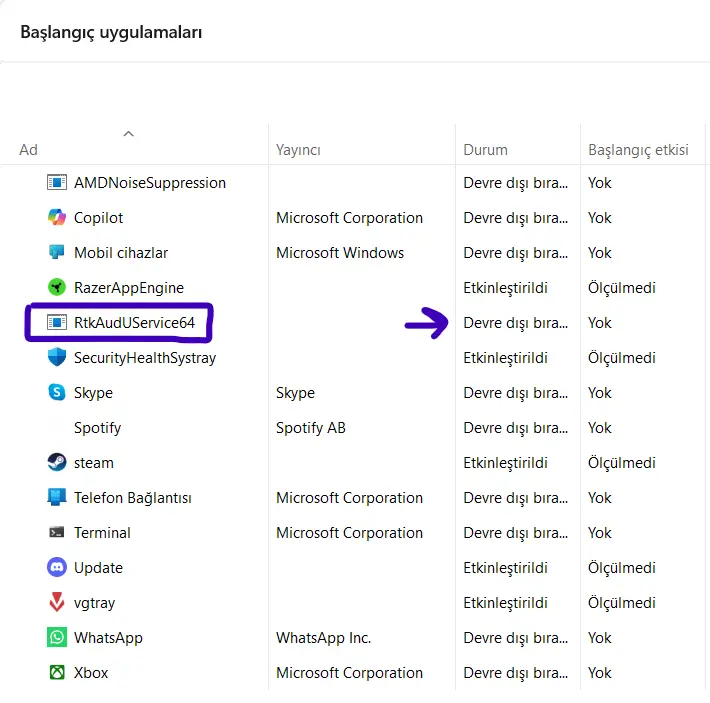Select the Copilot entry name
710x703 pixels.
pos(98,218)
